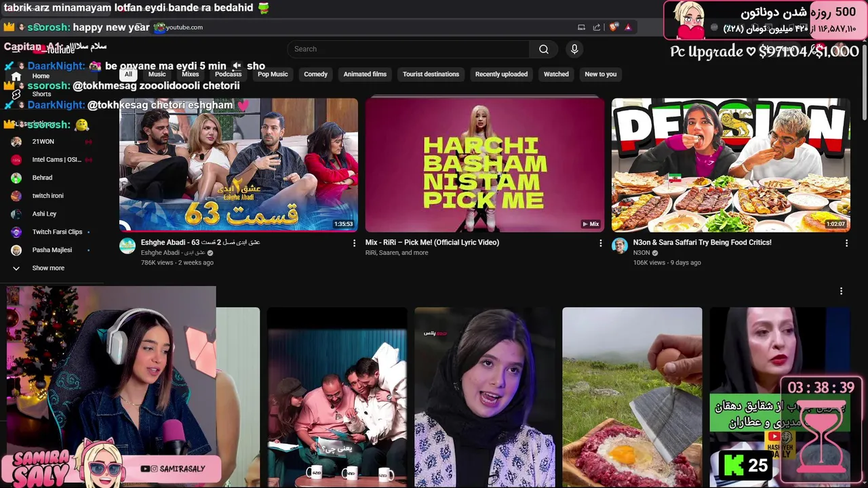The width and height of the screenshot is (868, 488).
Task: Click into the YouTube Search field
Action: click(408, 49)
